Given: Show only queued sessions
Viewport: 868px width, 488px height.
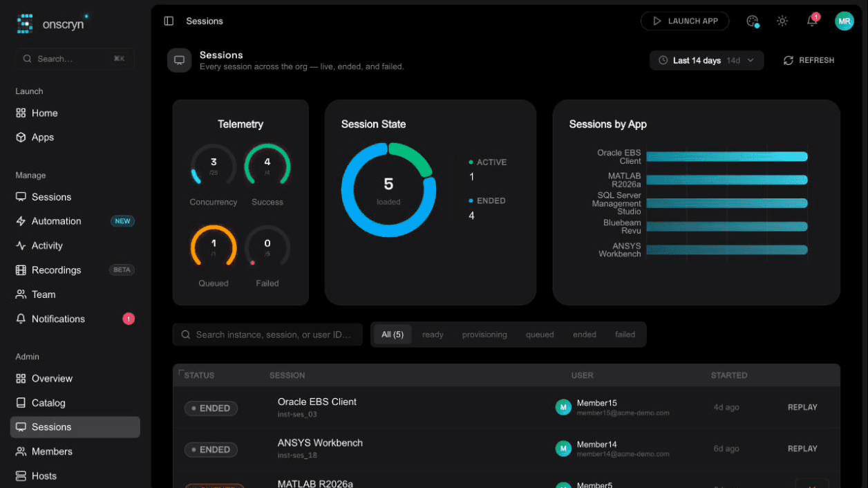Looking at the screenshot, I should tap(540, 335).
